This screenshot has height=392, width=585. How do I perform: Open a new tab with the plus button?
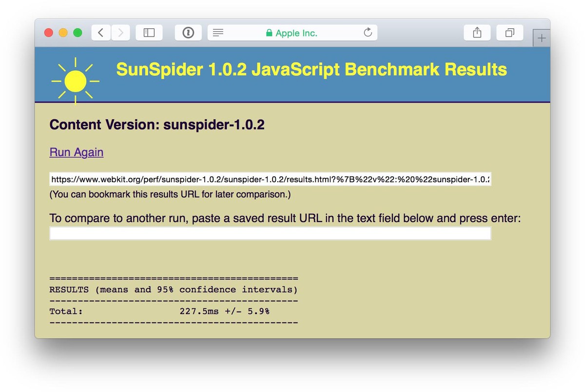542,38
